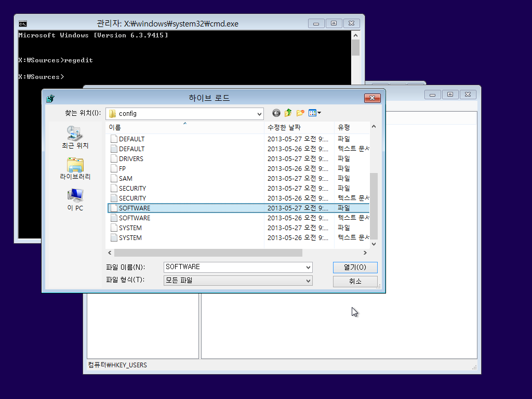Expand the file name (파일 이름) dropdown
Image resolution: width=532 pixels, height=399 pixels.
point(308,268)
